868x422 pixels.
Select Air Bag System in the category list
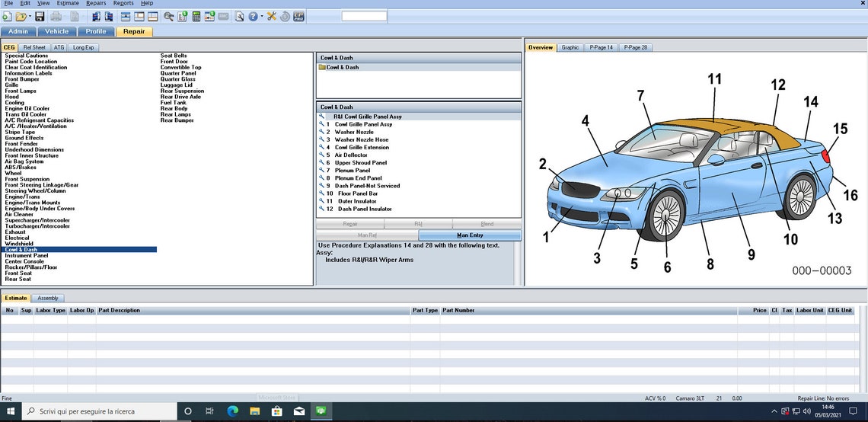pyautogui.click(x=24, y=161)
